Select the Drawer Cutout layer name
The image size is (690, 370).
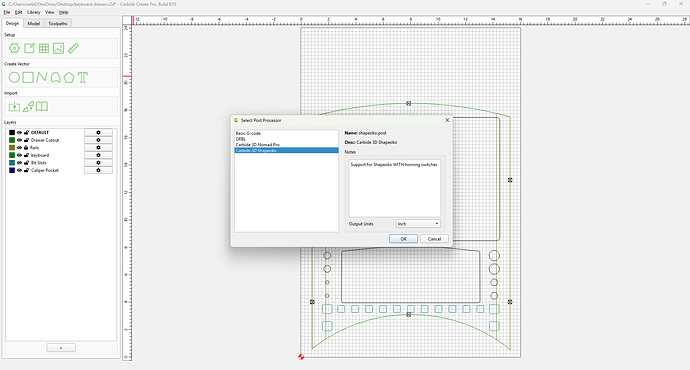(x=45, y=140)
